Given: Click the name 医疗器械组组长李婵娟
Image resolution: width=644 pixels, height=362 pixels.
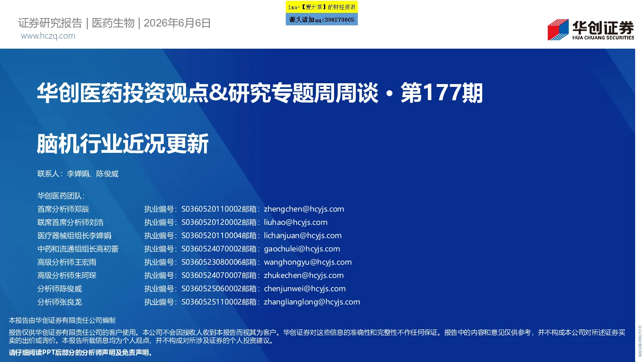Looking at the screenshot, I should (74, 236).
